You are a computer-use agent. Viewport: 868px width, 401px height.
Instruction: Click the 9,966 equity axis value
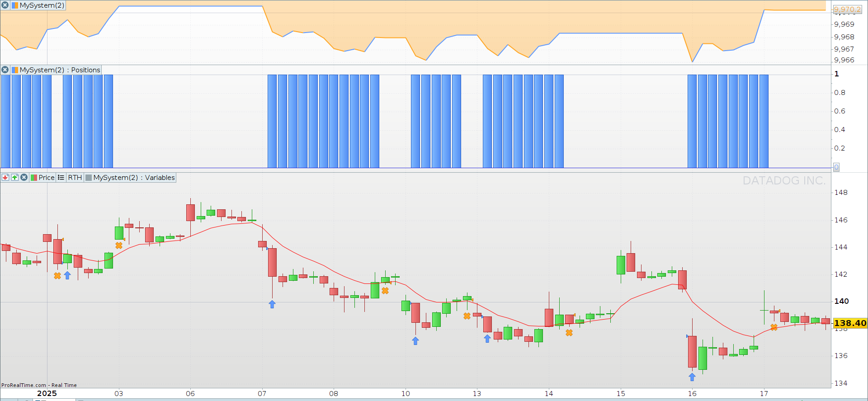844,60
